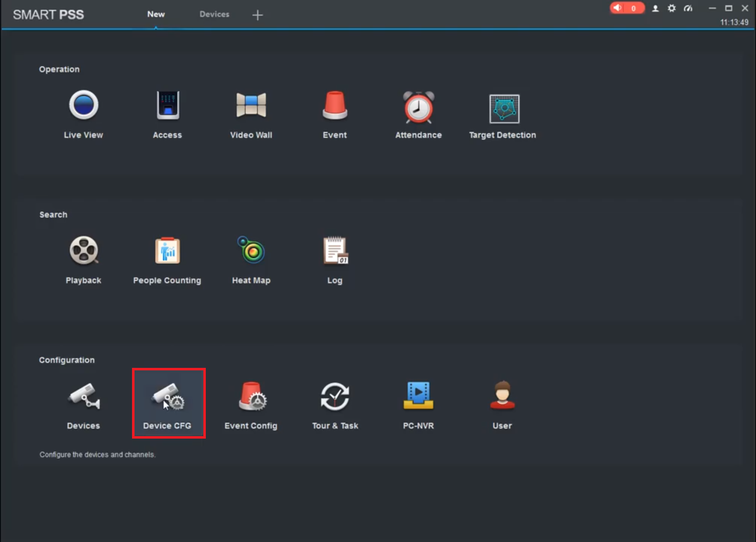Open the system status gauge icon

[688, 8]
